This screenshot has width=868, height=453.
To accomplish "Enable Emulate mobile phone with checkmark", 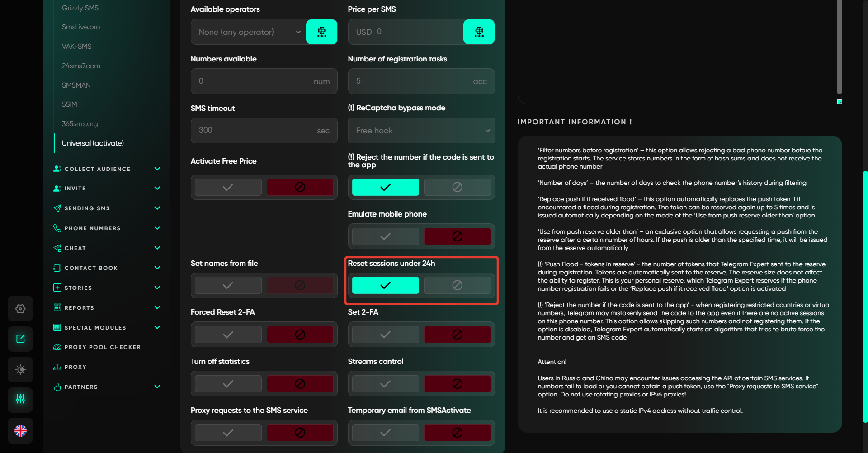I will tap(385, 236).
